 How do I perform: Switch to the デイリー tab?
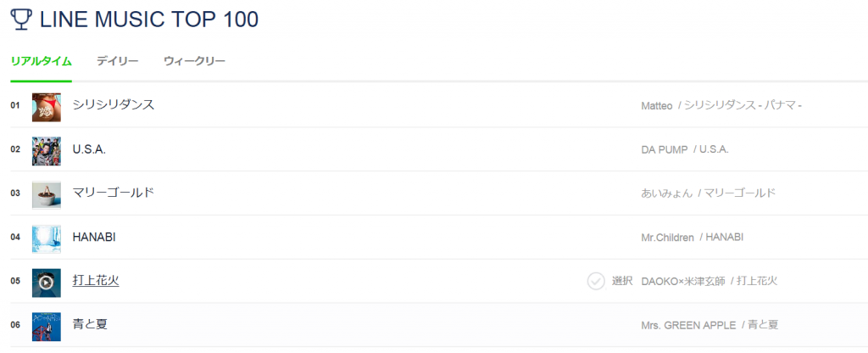click(117, 61)
